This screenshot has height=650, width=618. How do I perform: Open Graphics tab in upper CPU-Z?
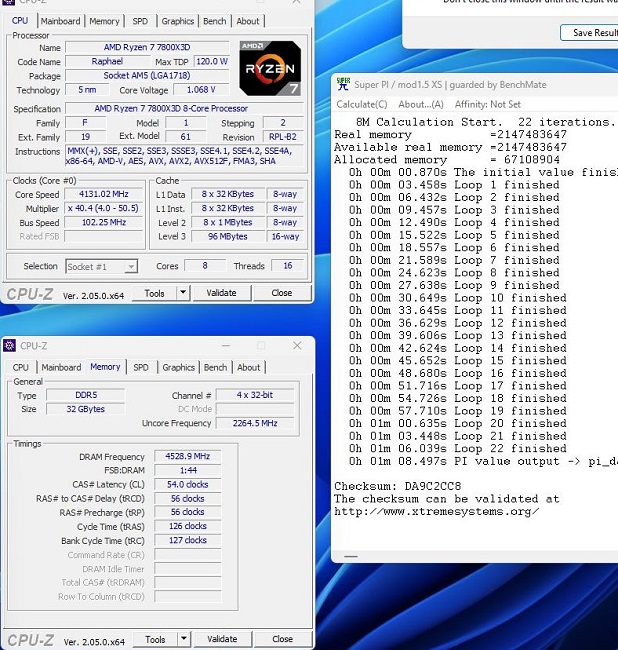click(178, 21)
